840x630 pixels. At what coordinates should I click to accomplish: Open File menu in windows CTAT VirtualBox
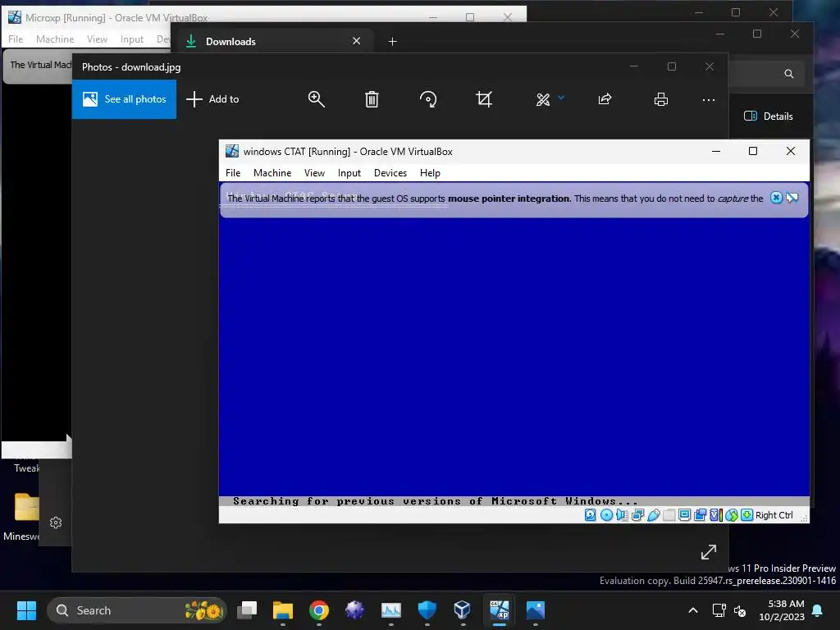[x=233, y=173]
